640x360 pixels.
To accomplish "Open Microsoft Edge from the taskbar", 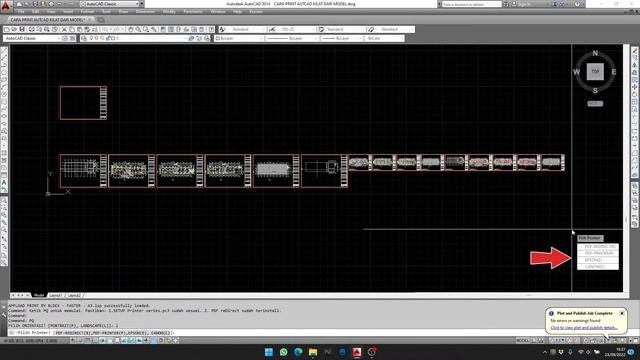I will click(298, 352).
